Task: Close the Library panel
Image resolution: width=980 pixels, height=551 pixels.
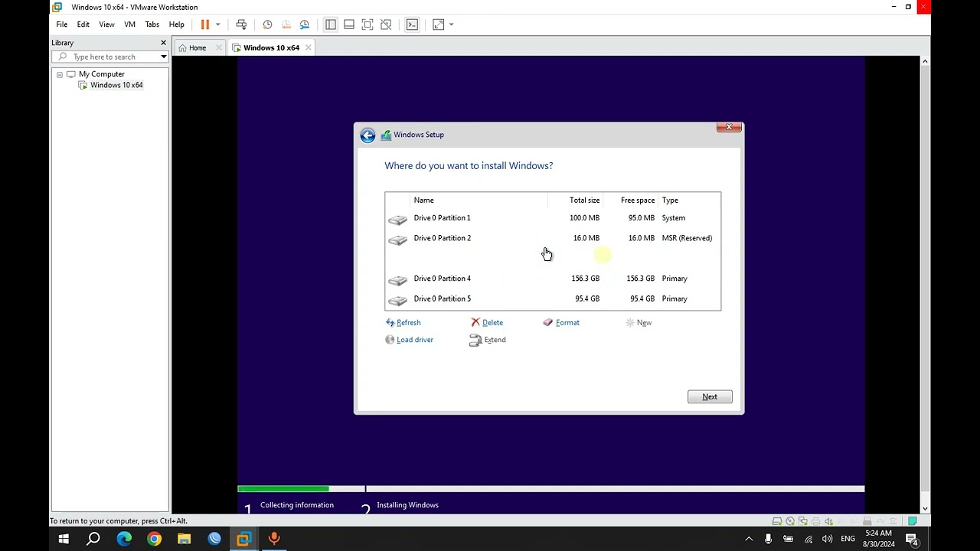Action: 163,43
